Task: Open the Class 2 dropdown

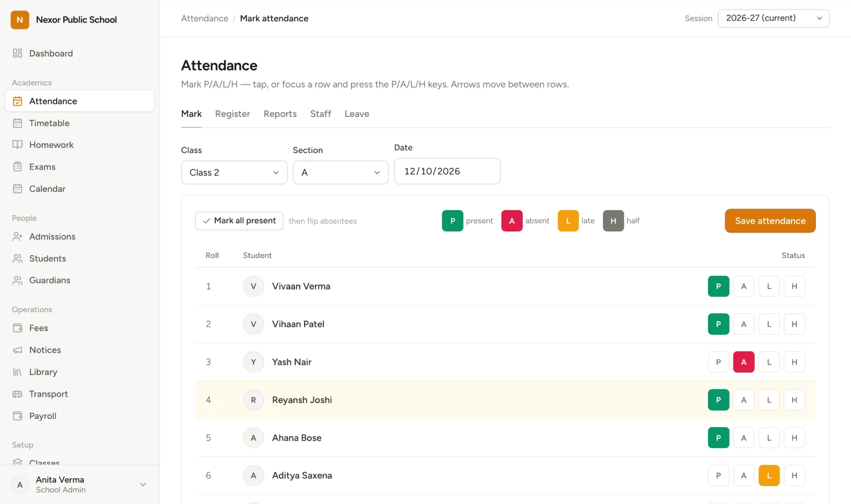Action: (235, 173)
